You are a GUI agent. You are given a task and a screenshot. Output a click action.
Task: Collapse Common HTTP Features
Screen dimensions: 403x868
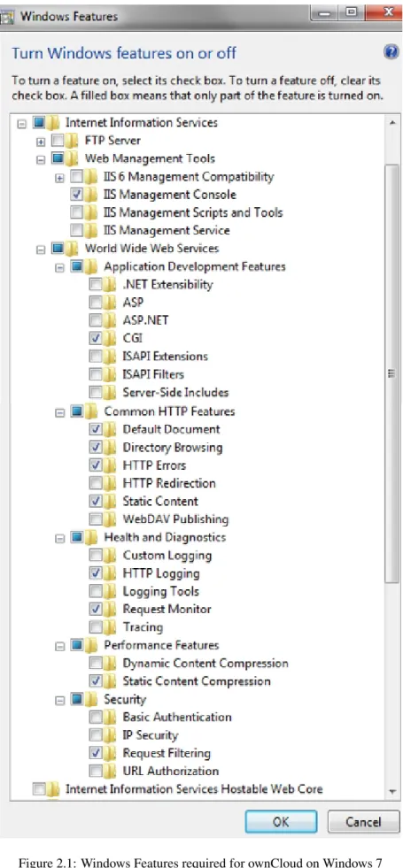pos(60,411)
